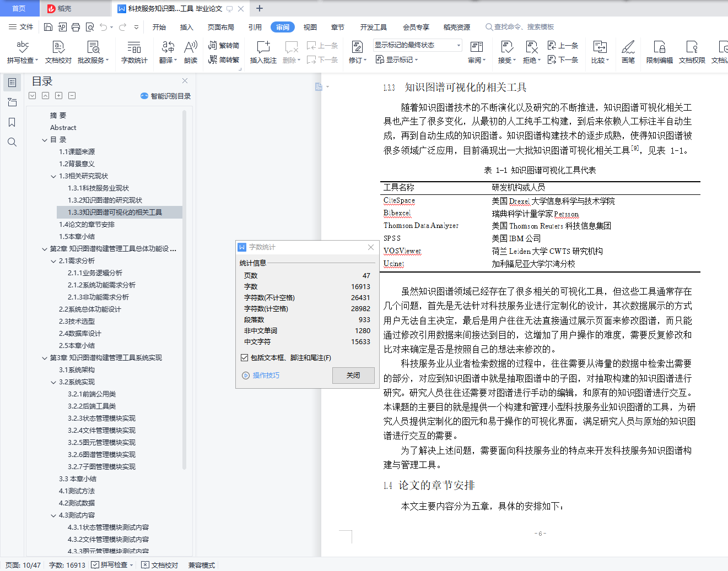Collapse the 4.3测试内容 node
The width and height of the screenshot is (728, 571).
53,515
